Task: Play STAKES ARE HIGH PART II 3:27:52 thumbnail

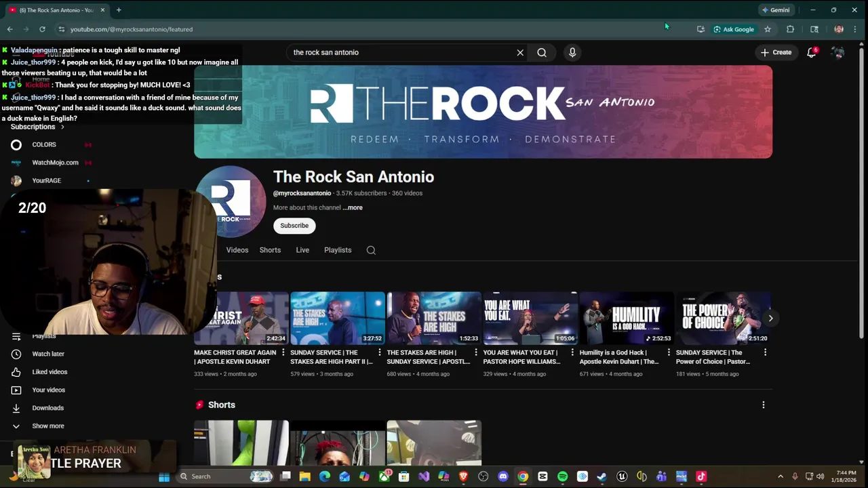Action: pyautogui.click(x=338, y=318)
